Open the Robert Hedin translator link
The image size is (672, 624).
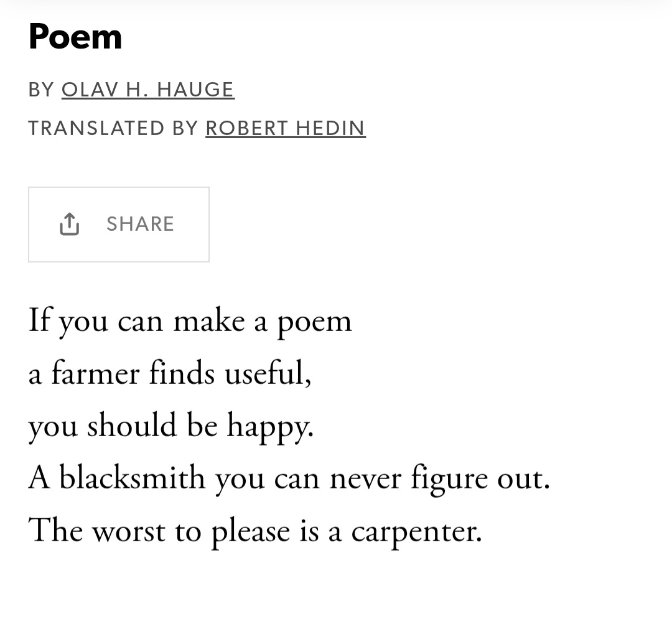pyautogui.click(x=285, y=128)
